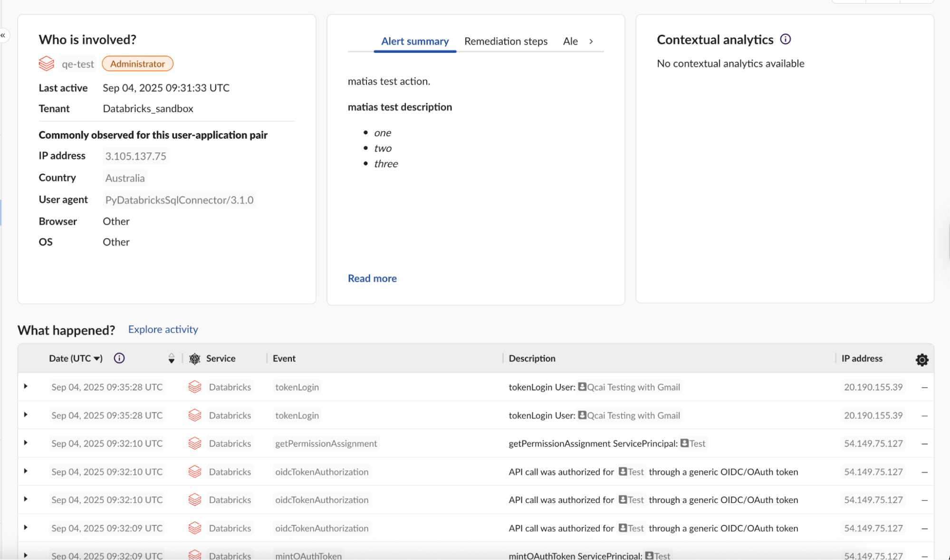Click the Read more link

[372, 278]
